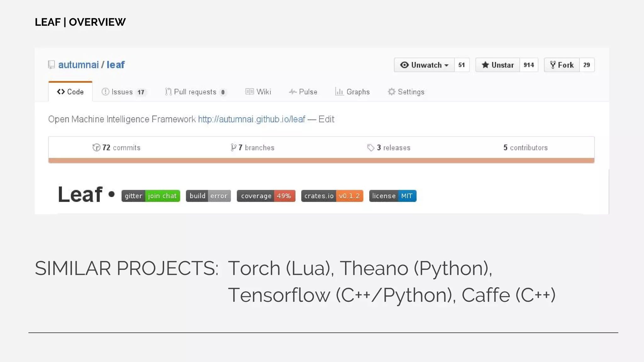
Task: Click Edit beside the repository description
Action: [326, 119]
